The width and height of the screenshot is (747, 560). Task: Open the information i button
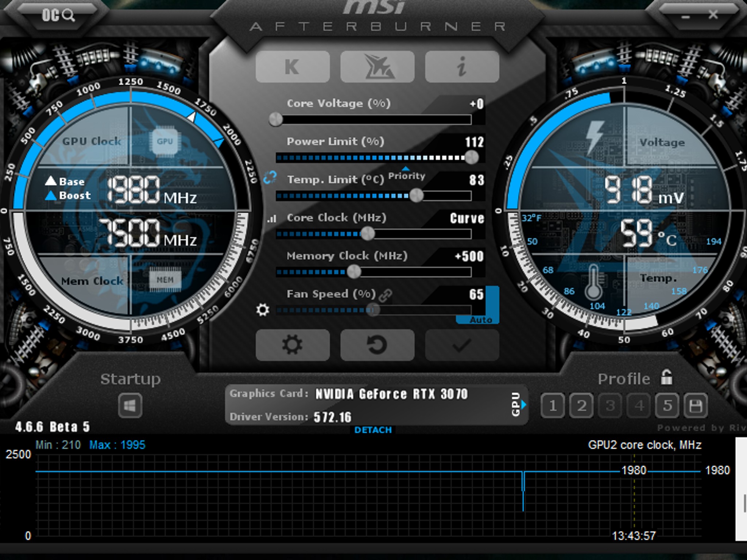click(x=462, y=67)
